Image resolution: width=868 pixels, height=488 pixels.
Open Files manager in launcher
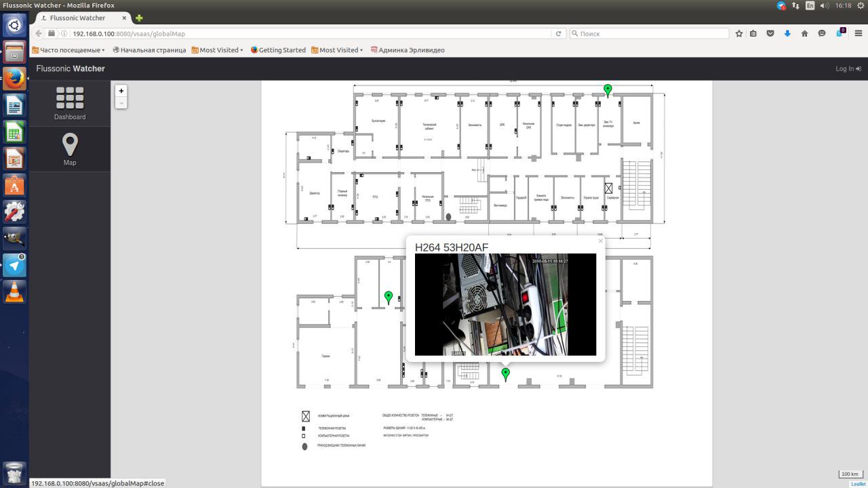[x=14, y=52]
